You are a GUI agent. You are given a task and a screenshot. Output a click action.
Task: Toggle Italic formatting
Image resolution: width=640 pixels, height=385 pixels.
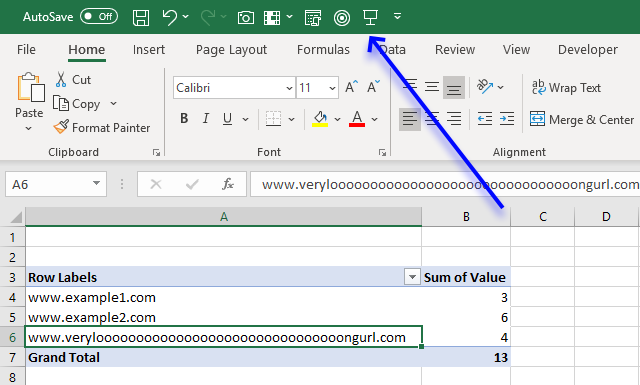click(x=206, y=119)
